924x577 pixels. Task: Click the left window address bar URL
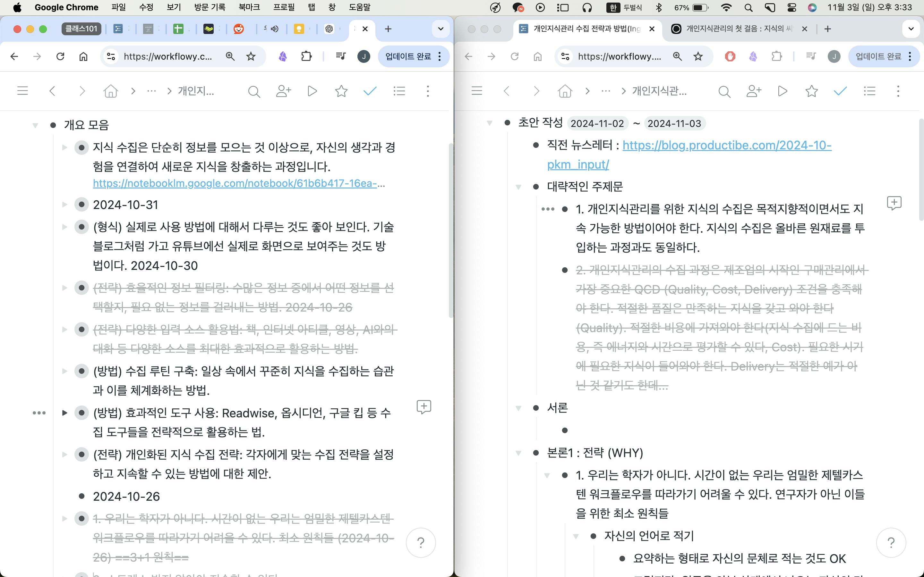click(167, 56)
